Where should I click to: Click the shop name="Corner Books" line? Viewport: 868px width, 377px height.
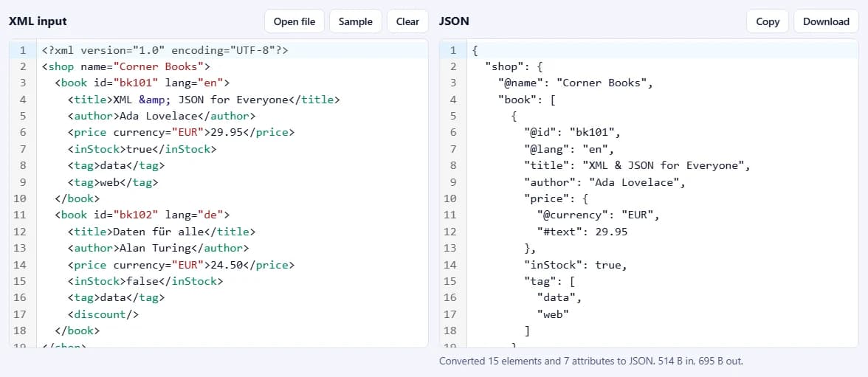pyautogui.click(x=126, y=67)
